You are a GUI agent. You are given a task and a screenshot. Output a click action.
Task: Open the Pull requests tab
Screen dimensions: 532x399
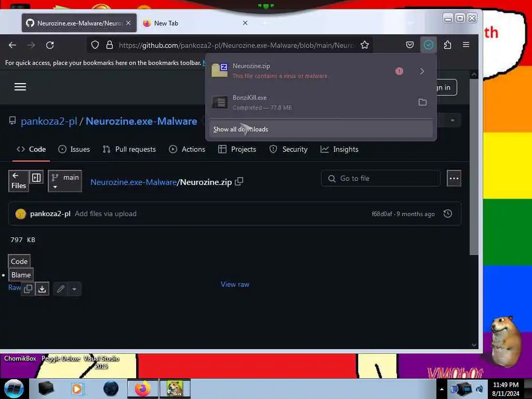click(x=129, y=149)
